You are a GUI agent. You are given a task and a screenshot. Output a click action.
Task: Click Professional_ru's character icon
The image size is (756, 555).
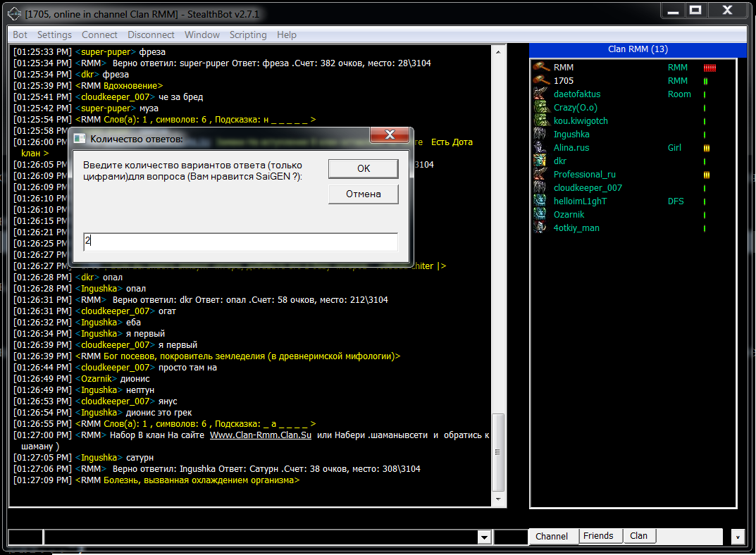click(x=540, y=175)
